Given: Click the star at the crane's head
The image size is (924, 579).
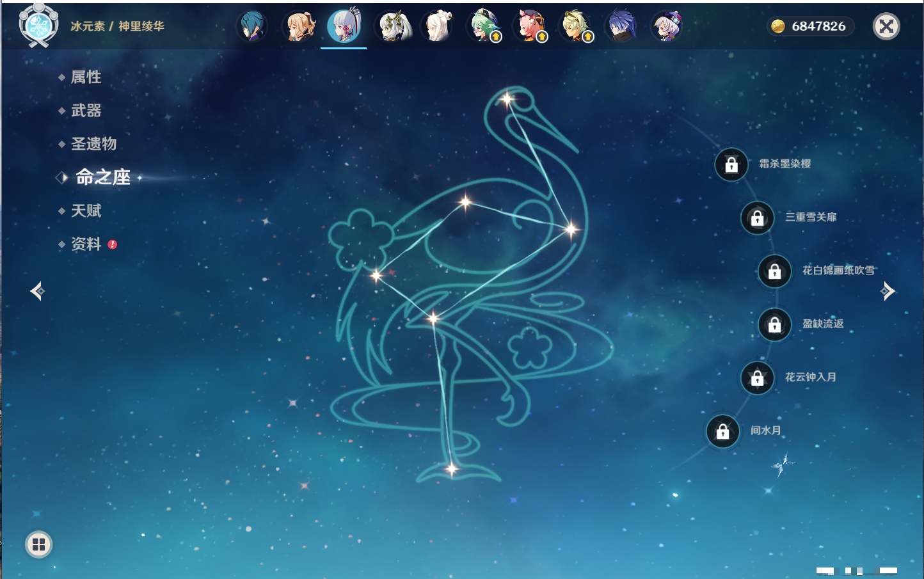Looking at the screenshot, I should 507,99.
